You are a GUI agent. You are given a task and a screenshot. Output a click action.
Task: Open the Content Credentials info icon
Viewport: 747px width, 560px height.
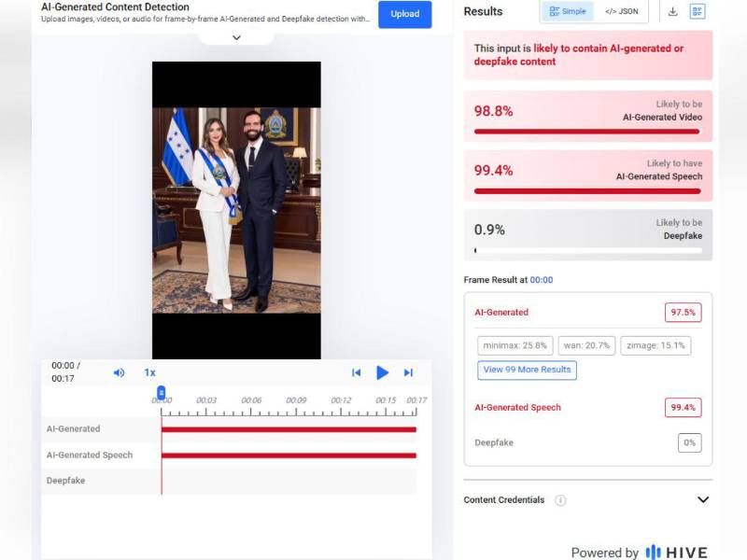(x=561, y=500)
